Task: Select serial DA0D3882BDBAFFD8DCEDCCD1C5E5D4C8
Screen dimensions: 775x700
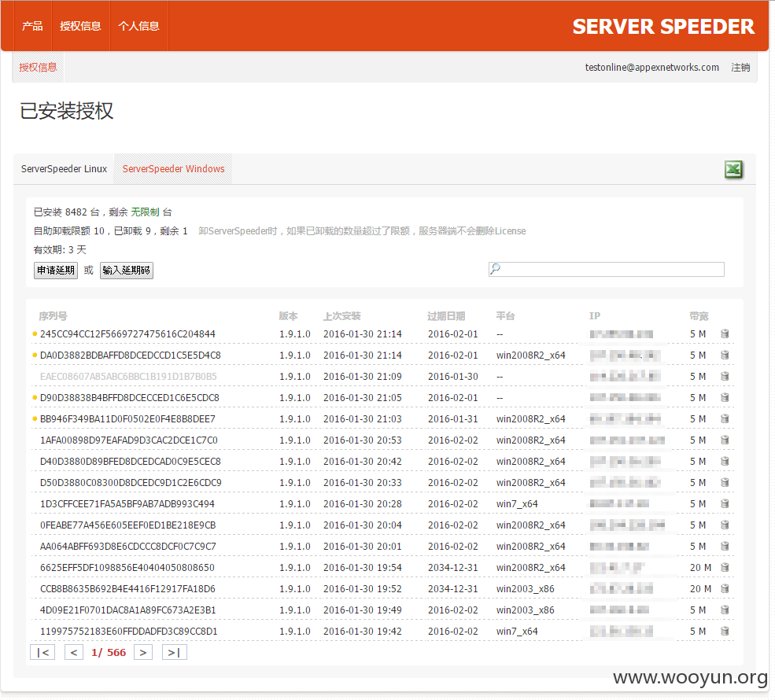Action: (131, 356)
